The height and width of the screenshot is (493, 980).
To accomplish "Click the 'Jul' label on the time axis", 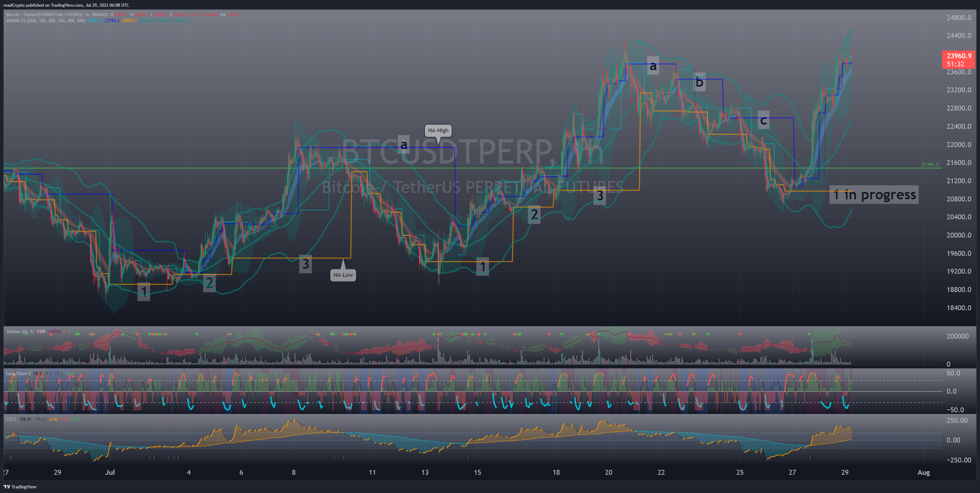I will click(110, 472).
